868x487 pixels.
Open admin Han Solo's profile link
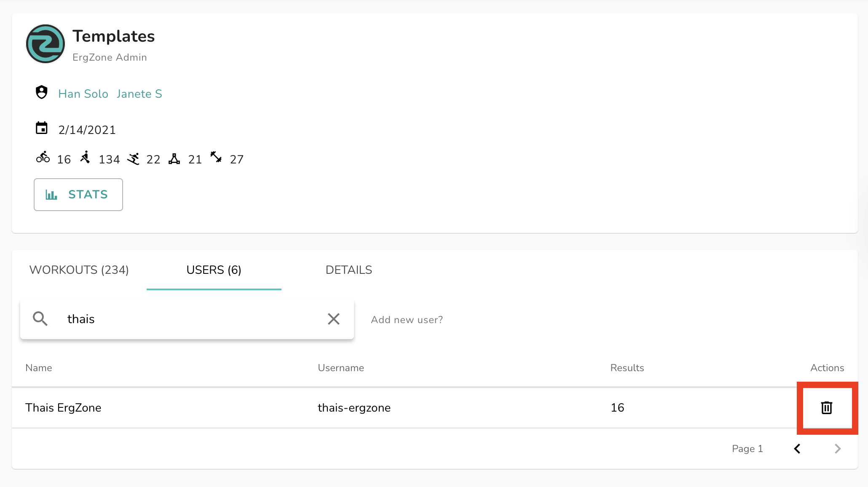[83, 94]
